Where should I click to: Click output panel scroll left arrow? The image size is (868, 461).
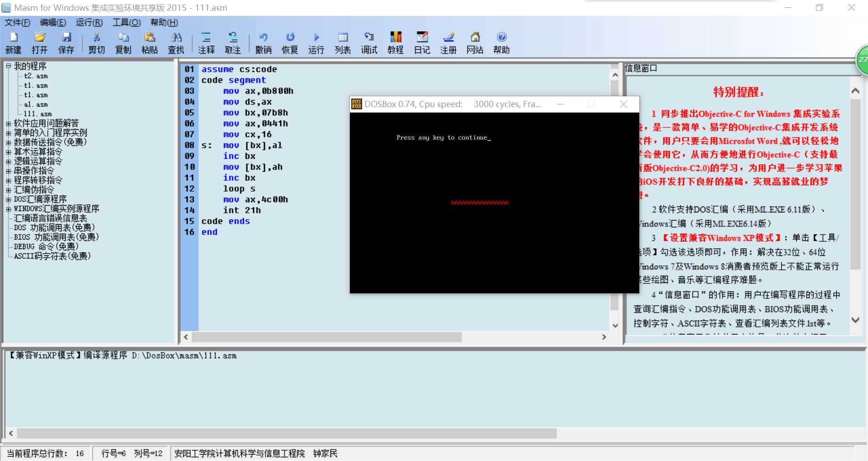(x=11, y=433)
